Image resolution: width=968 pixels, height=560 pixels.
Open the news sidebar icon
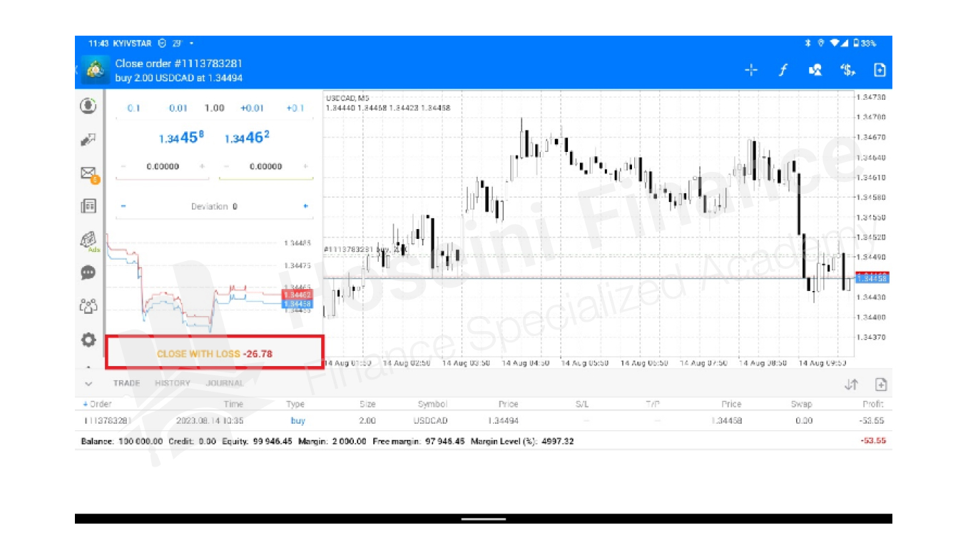tap(88, 206)
